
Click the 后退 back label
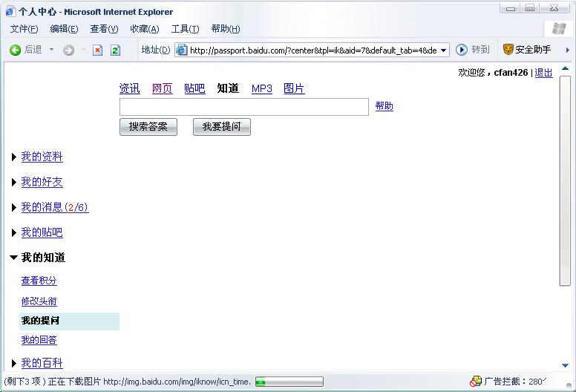click(x=33, y=50)
